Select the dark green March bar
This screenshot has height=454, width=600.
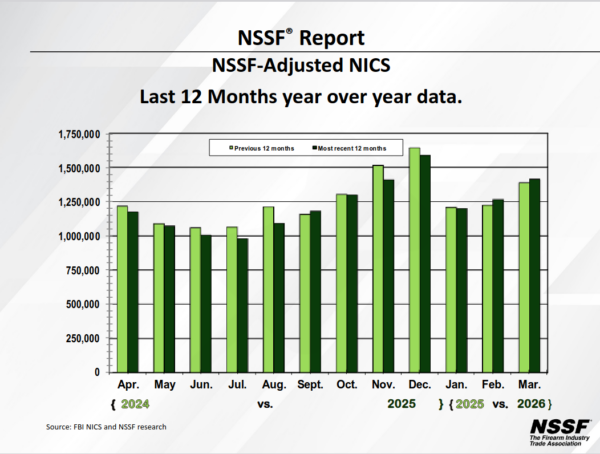(x=537, y=275)
